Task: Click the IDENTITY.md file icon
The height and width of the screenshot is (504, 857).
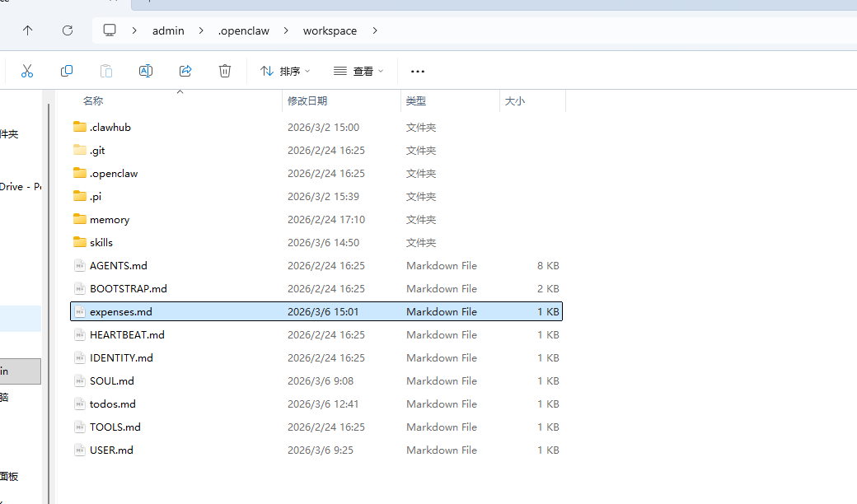Action: 80,357
